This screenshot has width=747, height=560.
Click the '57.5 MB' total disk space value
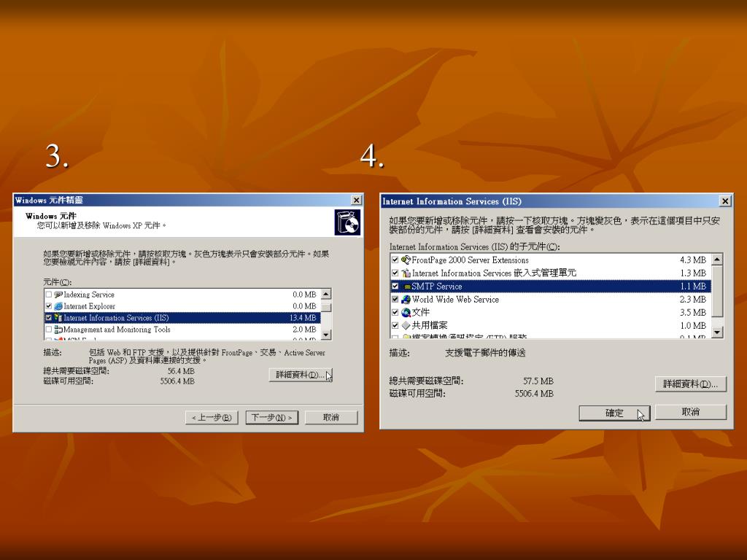538,381
